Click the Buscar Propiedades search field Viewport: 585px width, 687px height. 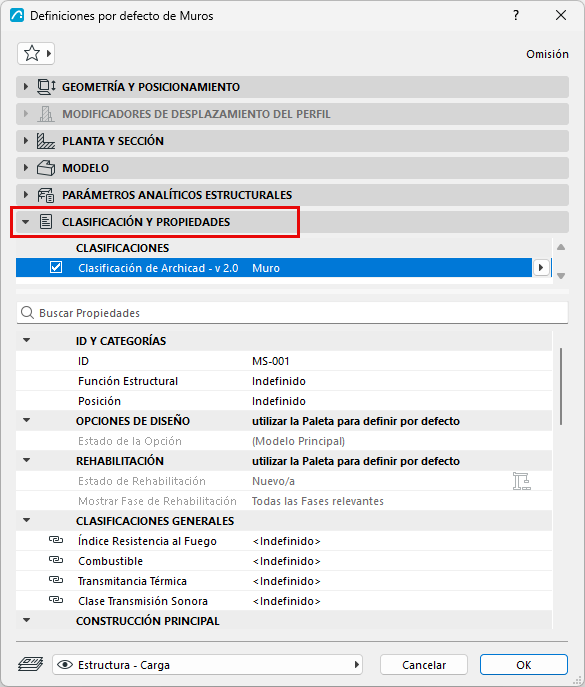coord(292,313)
